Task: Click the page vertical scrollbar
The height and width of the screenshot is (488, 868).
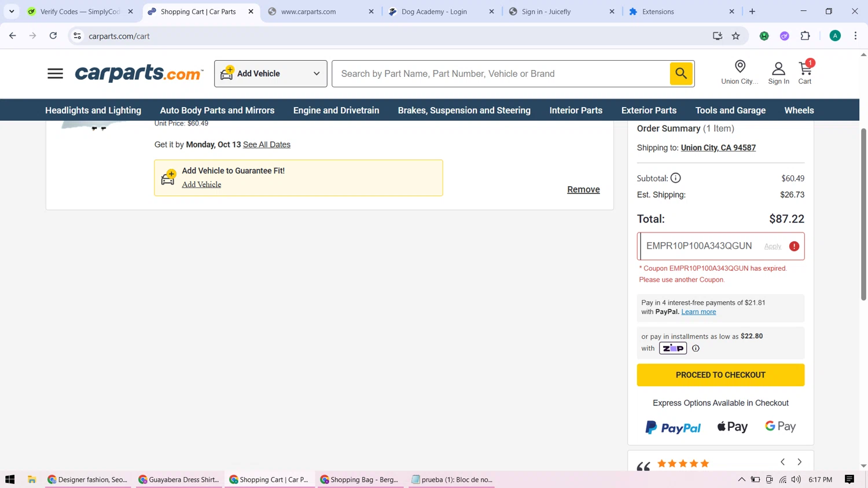Action: pos(863,214)
